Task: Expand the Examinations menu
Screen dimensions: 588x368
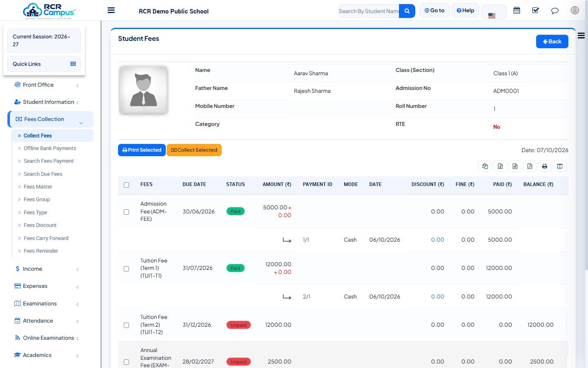Action: click(47, 303)
